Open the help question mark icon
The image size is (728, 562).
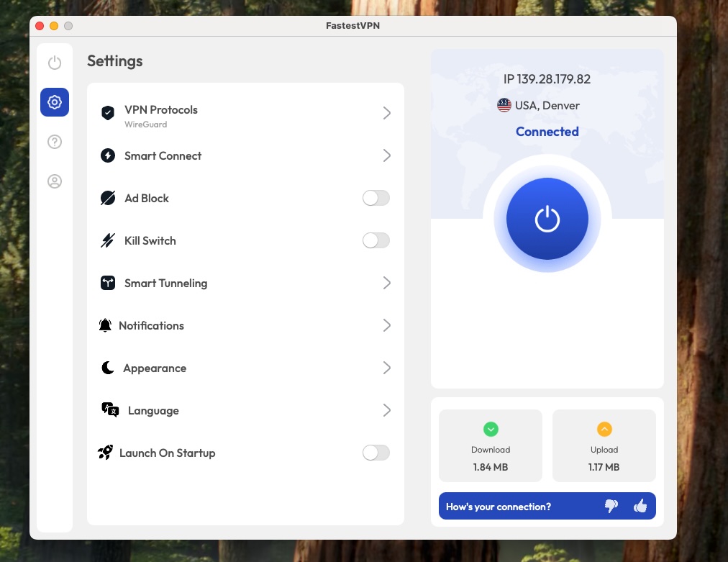click(55, 142)
